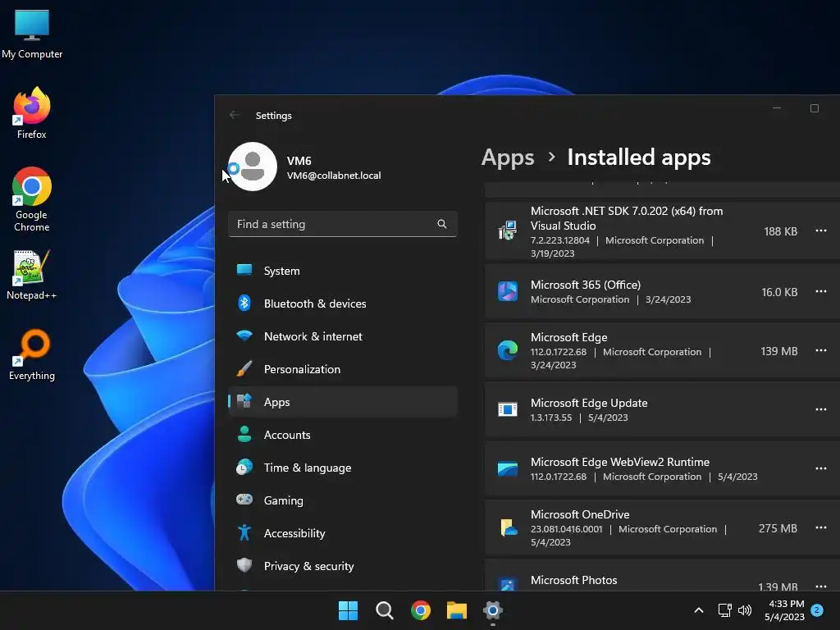This screenshot has height=630, width=840.
Task: Open three-dot menu for Microsoft Edge Update
Action: point(820,409)
